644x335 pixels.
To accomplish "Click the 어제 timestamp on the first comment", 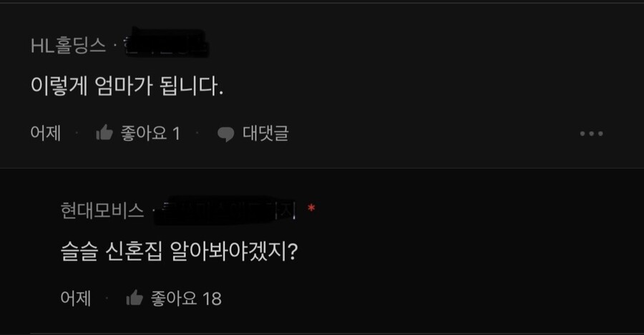I will [x=46, y=133].
